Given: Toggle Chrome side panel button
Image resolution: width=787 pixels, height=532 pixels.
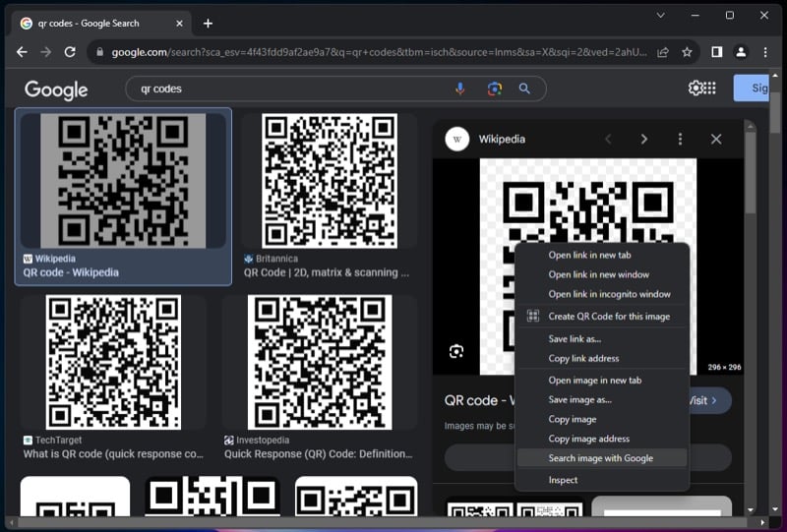Looking at the screenshot, I should [716, 52].
